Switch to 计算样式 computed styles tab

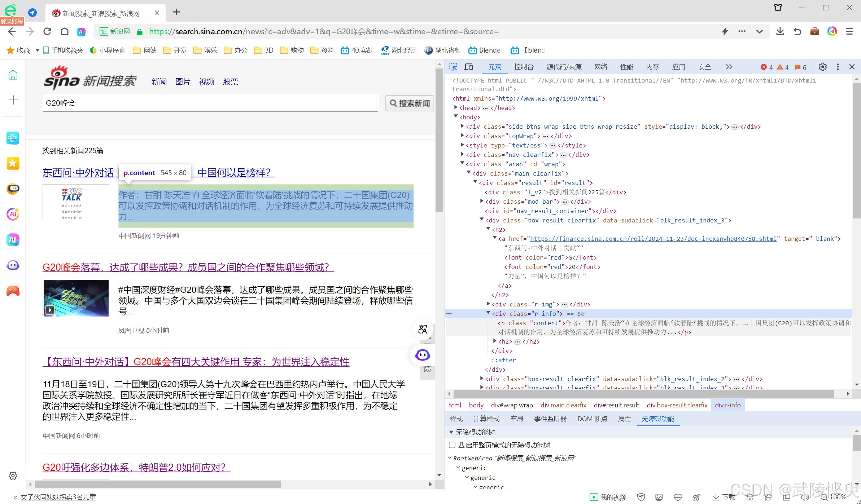486,419
